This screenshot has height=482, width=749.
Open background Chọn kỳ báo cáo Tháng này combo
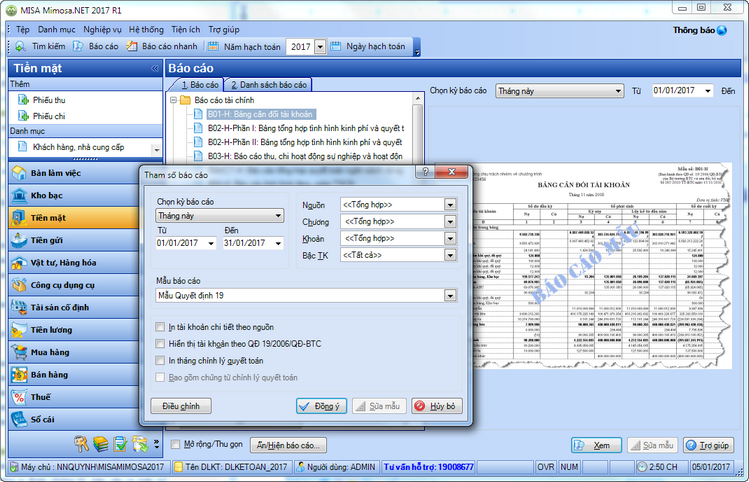point(559,91)
